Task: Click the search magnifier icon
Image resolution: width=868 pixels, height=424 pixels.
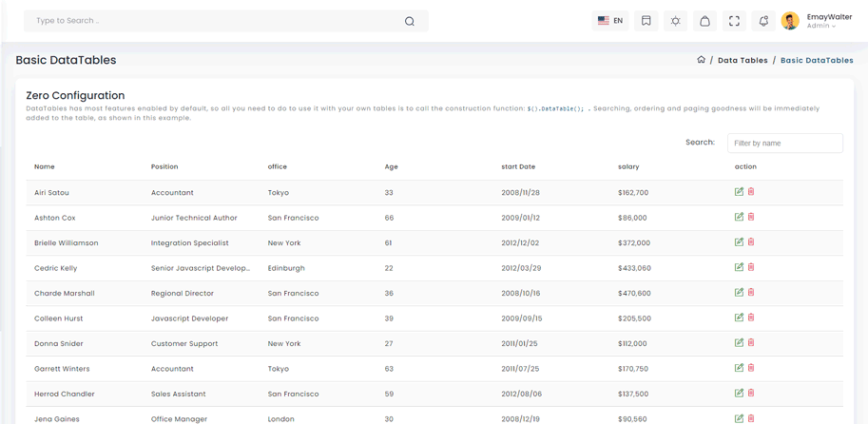Action: pos(410,21)
